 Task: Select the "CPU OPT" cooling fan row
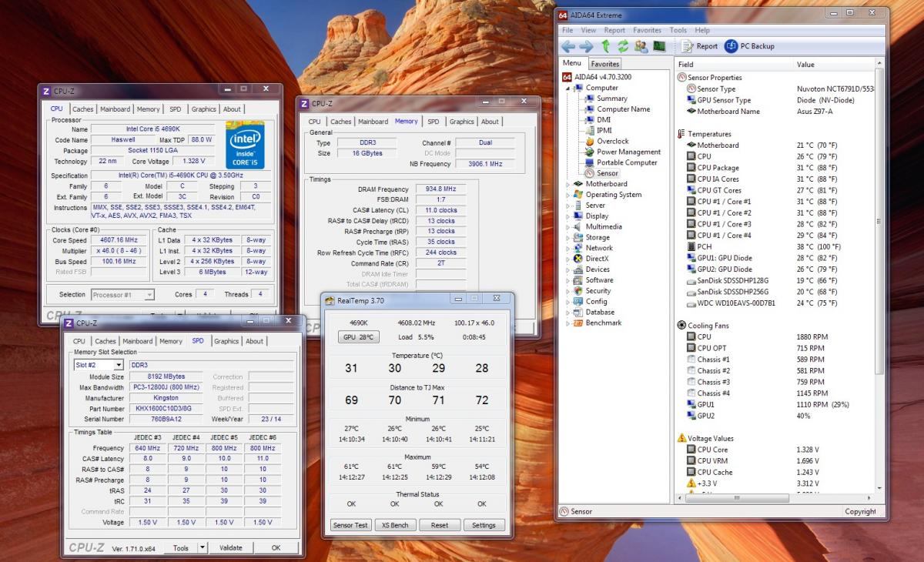(780, 348)
